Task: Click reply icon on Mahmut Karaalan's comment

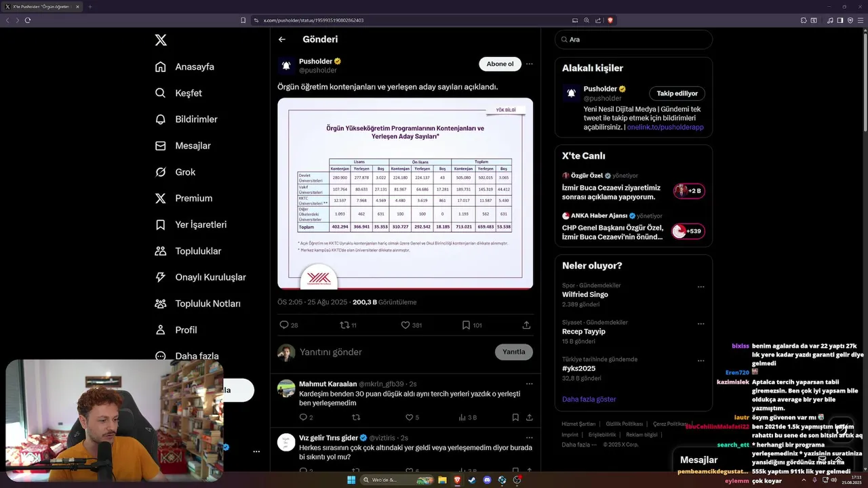Action: click(x=303, y=418)
